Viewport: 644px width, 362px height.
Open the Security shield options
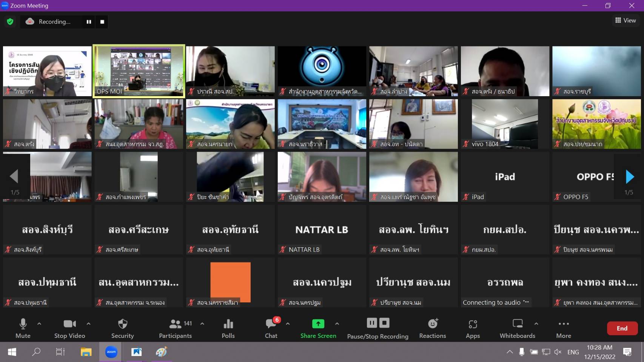point(122,328)
